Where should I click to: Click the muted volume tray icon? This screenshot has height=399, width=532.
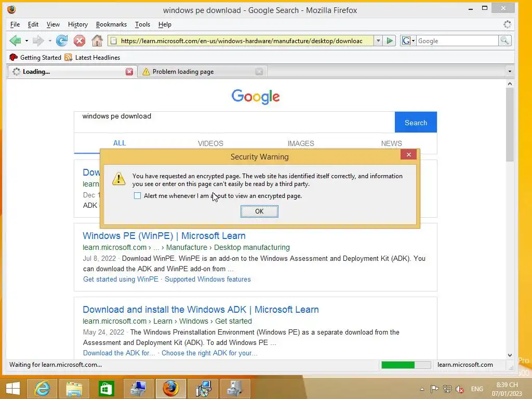(460, 389)
